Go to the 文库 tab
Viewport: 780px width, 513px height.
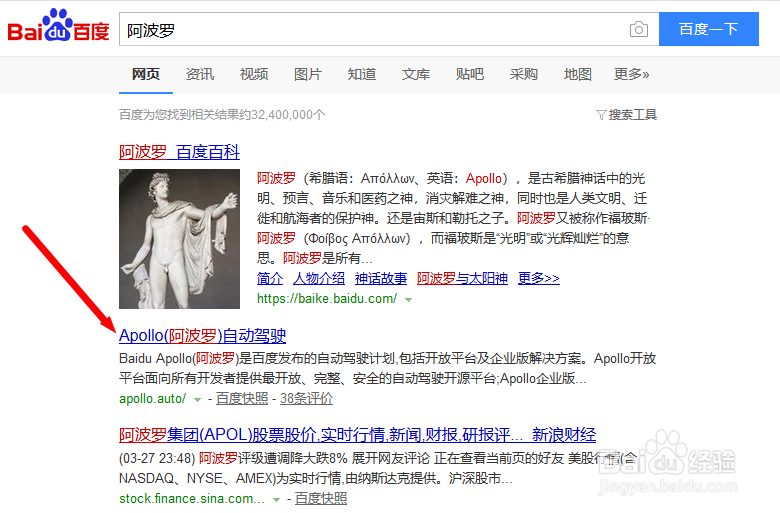pyautogui.click(x=416, y=74)
